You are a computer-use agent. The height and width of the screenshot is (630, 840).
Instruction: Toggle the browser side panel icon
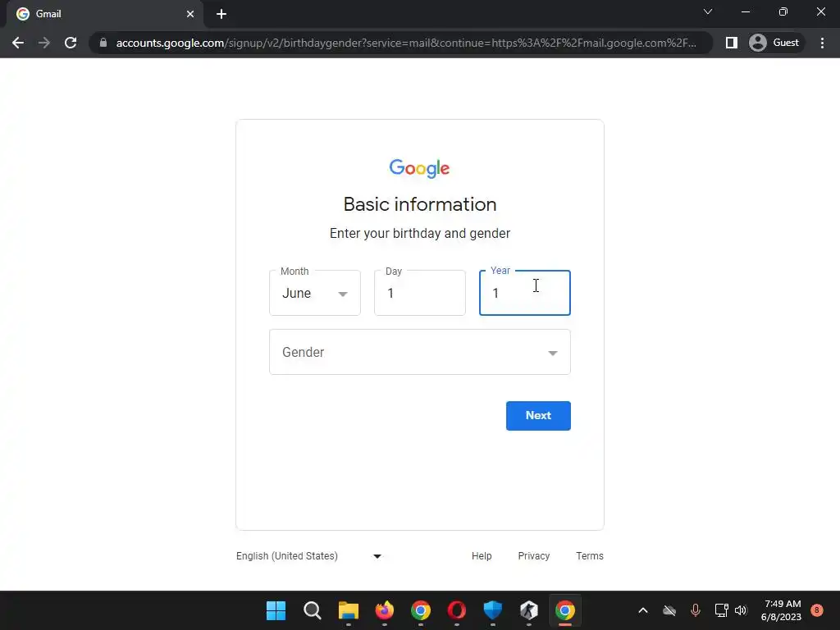point(731,43)
